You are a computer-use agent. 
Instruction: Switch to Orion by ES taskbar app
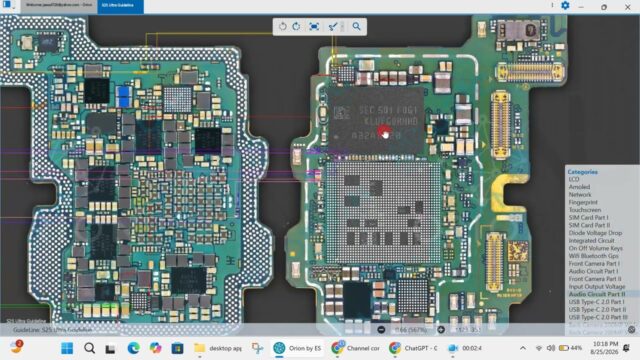pyautogui.click(x=297, y=348)
